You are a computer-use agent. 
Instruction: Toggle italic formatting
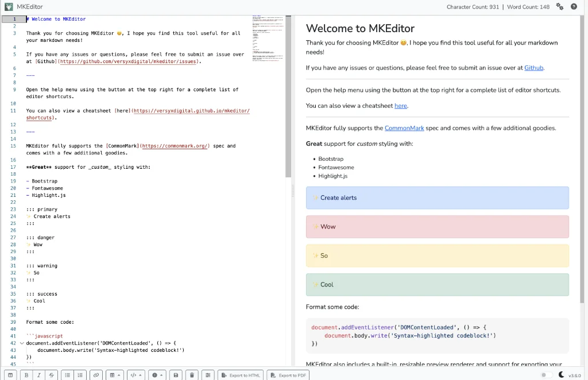pyautogui.click(x=38, y=374)
